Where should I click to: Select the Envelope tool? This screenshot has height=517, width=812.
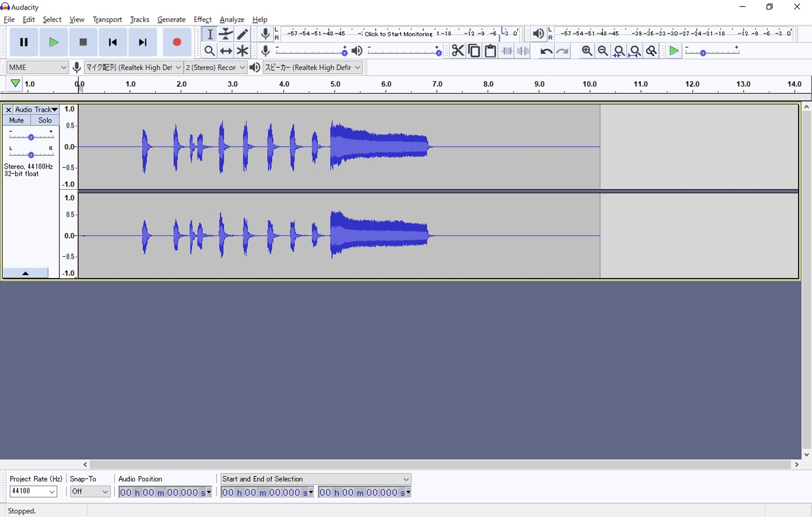(226, 34)
